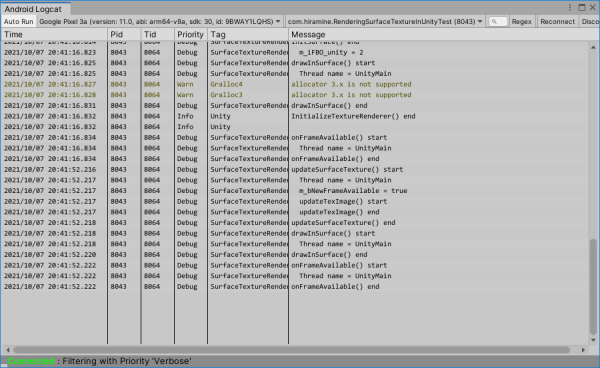The height and width of the screenshot is (368, 600).
Task: Close the Android Logcat panel
Action: click(x=592, y=7)
